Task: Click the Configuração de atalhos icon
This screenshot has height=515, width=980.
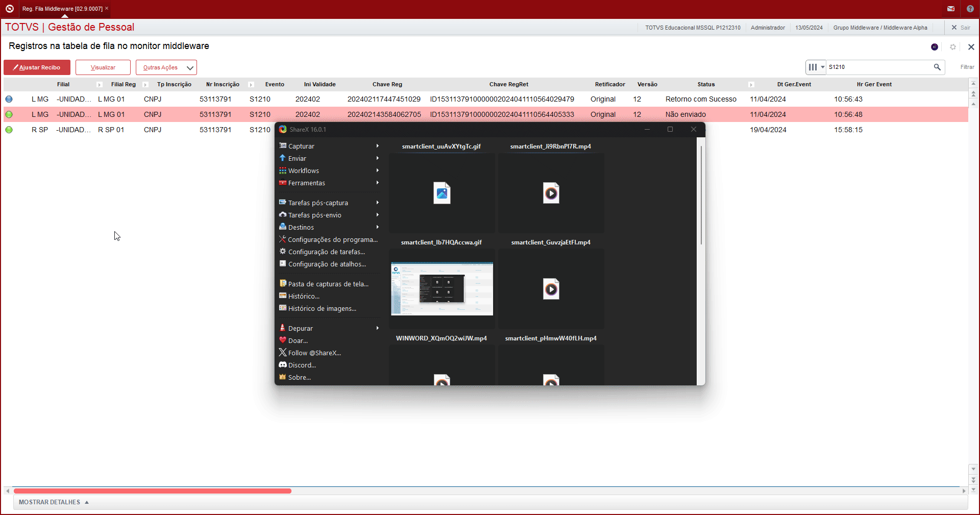Action: click(282, 263)
